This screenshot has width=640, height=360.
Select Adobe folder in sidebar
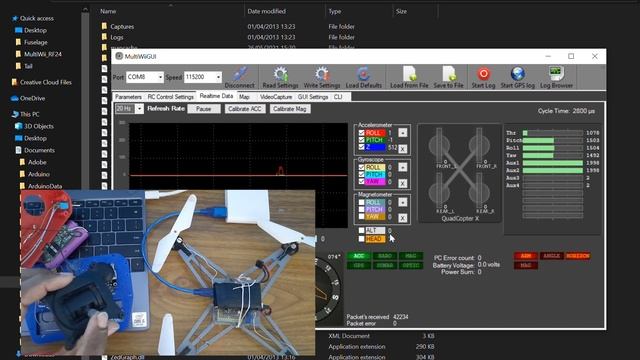click(x=37, y=162)
